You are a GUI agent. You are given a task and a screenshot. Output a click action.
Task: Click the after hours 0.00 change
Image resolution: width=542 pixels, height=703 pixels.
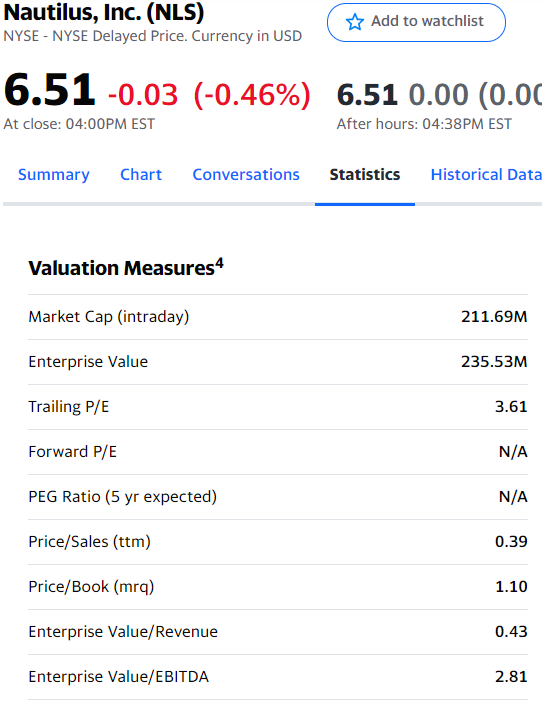click(438, 95)
